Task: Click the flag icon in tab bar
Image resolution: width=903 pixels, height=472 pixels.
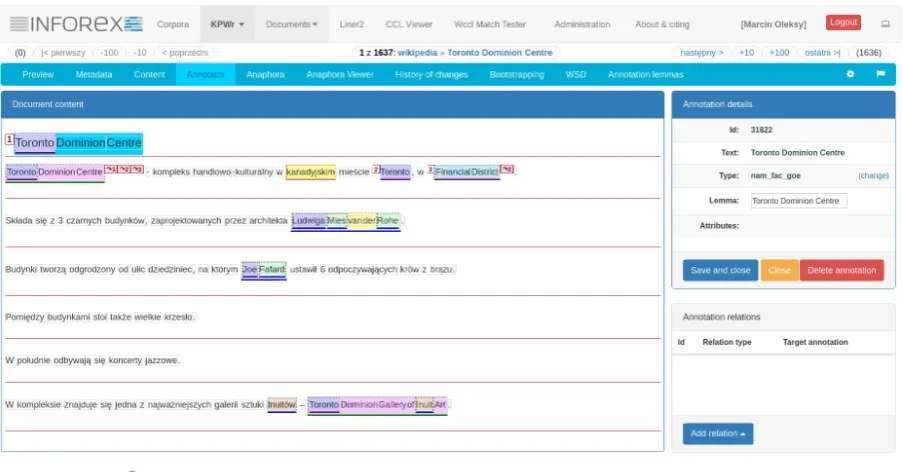Action: pyautogui.click(x=881, y=74)
